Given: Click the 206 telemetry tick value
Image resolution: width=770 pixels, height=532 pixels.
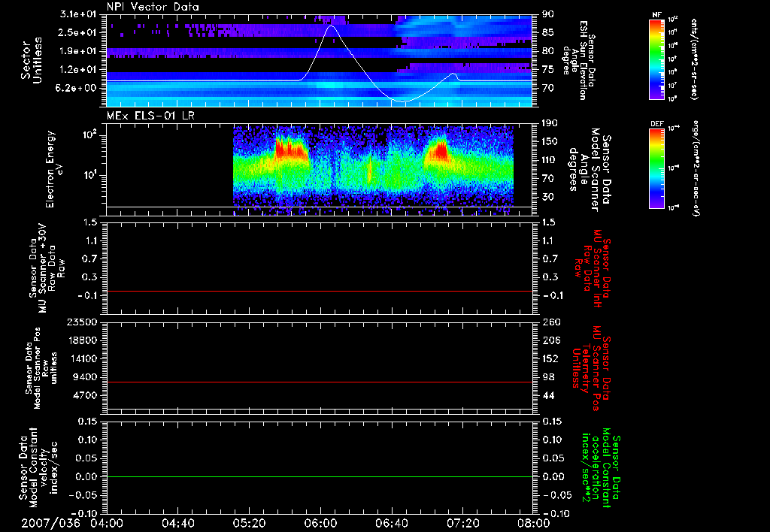Looking at the screenshot, I should click(550, 340).
